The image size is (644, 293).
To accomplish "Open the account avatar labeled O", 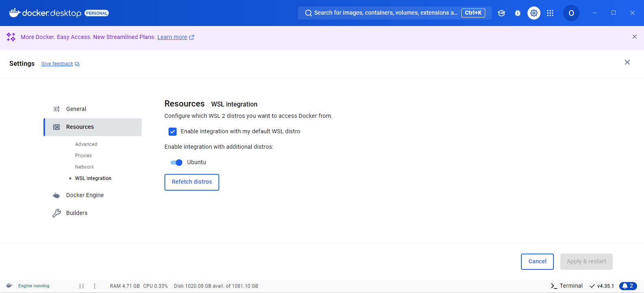I will [x=571, y=13].
